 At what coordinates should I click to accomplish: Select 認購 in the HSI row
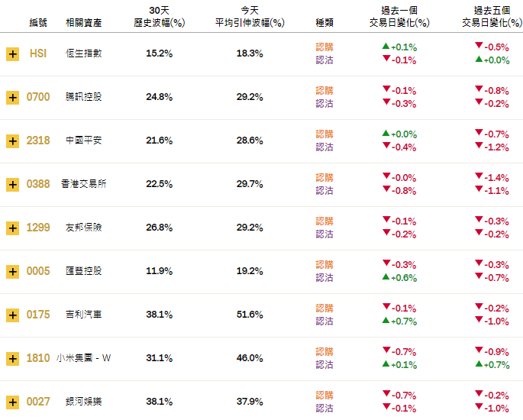(324, 47)
